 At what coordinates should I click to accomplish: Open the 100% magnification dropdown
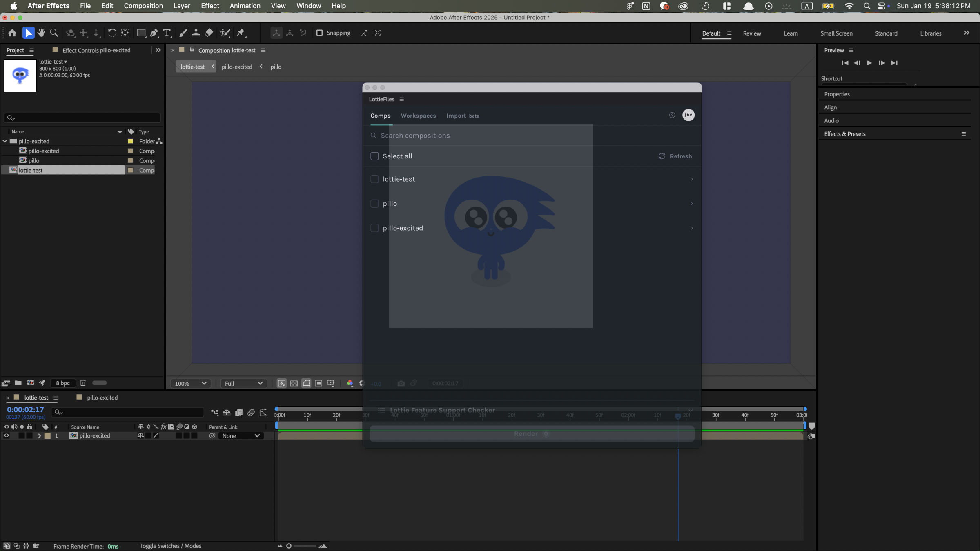pyautogui.click(x=190, y=383)
